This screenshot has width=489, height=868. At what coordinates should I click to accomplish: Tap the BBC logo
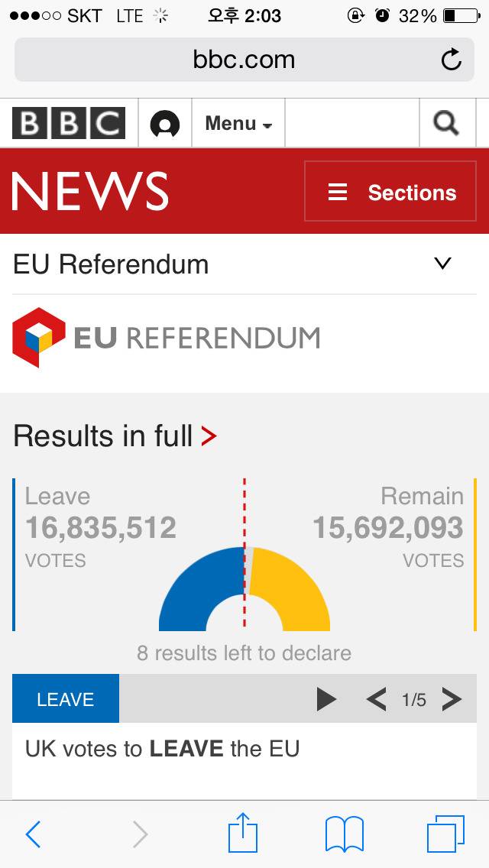pos(69,123)
